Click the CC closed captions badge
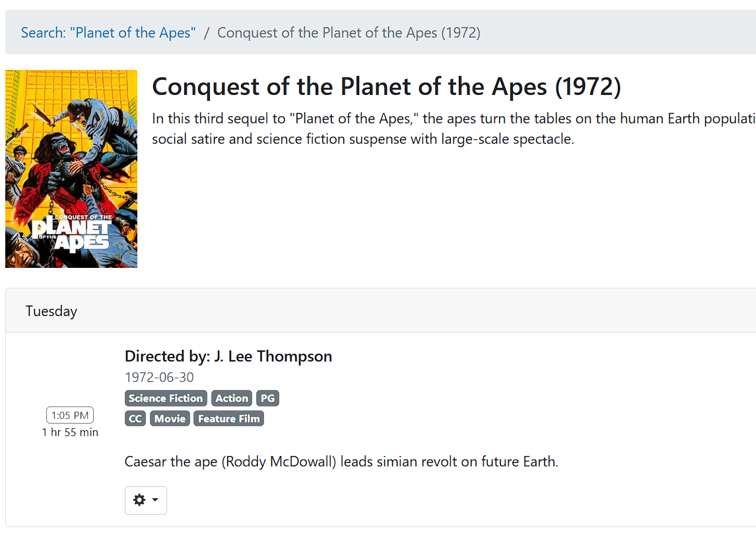 (135, 419)
